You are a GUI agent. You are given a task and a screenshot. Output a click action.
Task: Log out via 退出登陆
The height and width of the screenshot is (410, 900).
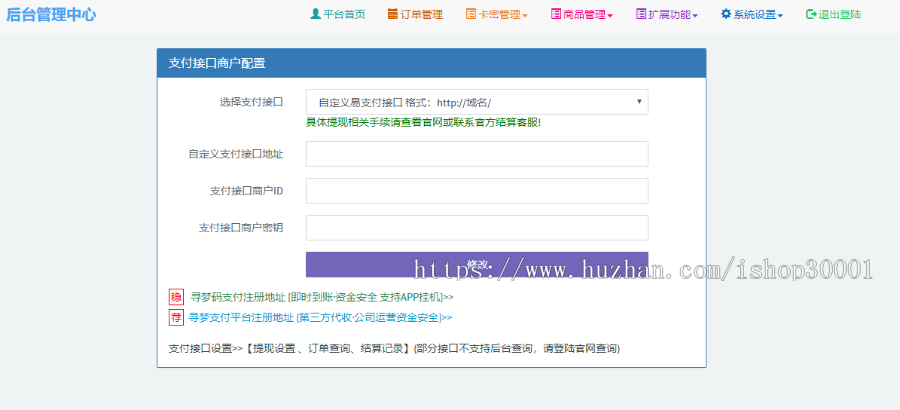coord(839,15)
